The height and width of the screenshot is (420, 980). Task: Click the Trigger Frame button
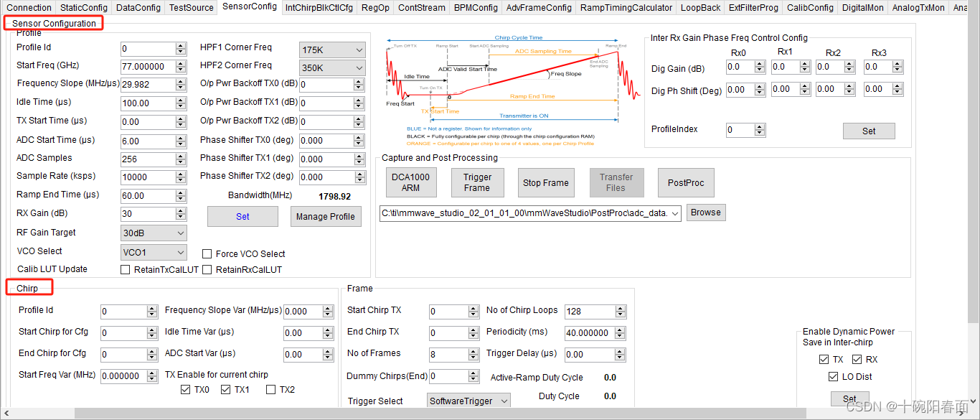477,182
